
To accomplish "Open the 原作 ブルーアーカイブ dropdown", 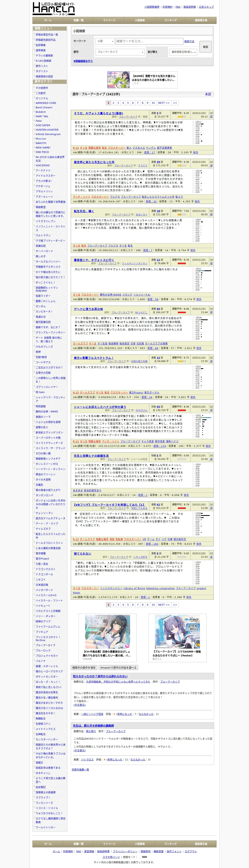I will [120, 52].
